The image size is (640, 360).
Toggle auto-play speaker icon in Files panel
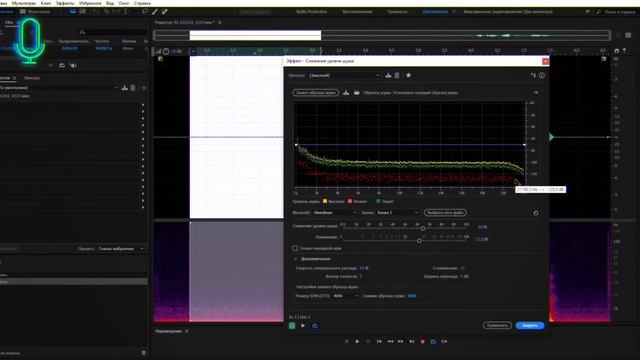tap(73, 65)
